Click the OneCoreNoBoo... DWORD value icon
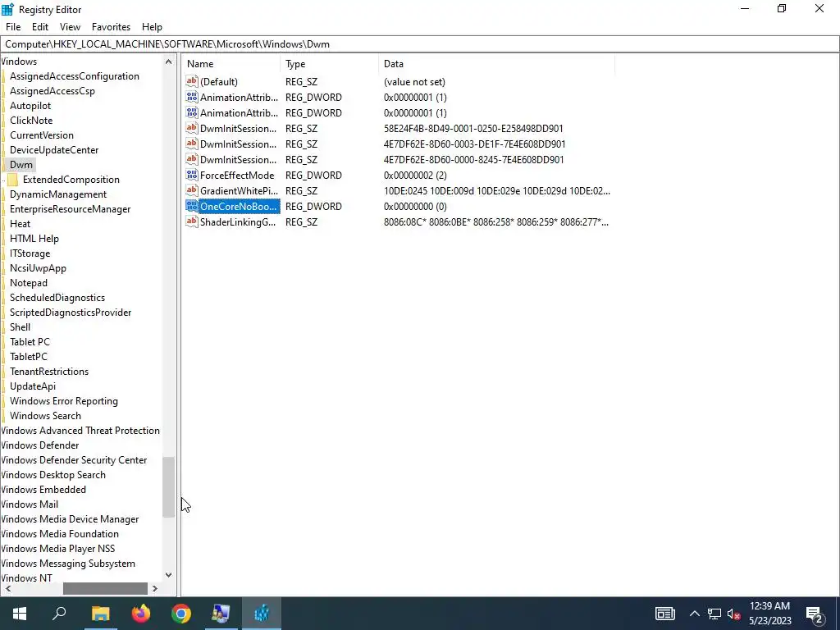Screen dimensions: 840x630 [x=192, y=206]
